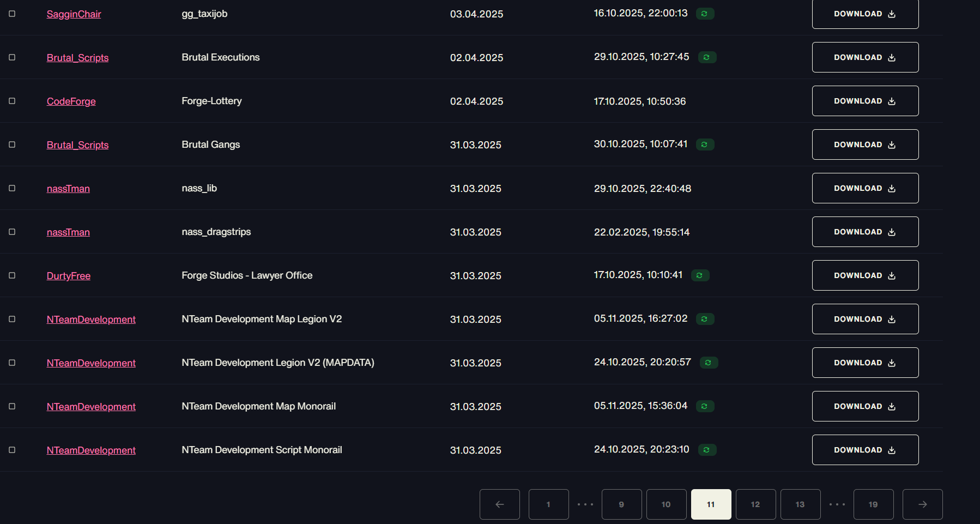The width and height of the screenshot is (980, 524).
Task: Open NTeamDevelopment link for Map Legion V2
Action: point(91,320)
